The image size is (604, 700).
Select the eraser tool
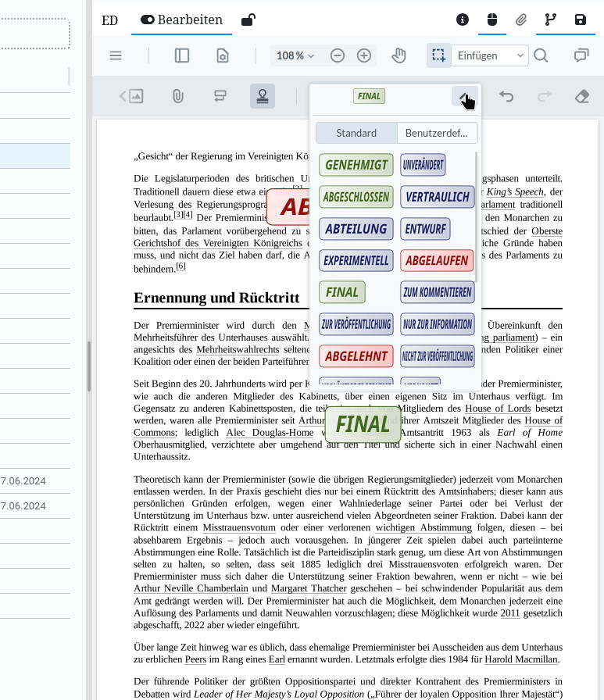[x=582, y=96]
